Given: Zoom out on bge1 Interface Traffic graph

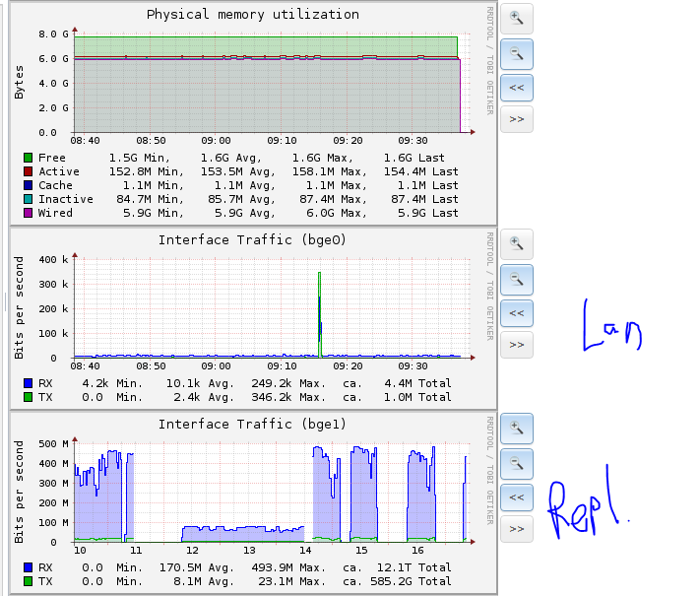Looking at the screenshot, I should 517,464.
